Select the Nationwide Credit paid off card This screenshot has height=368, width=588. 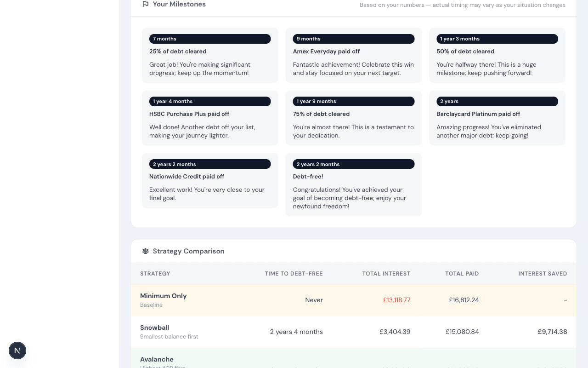(x=210, y=180)
